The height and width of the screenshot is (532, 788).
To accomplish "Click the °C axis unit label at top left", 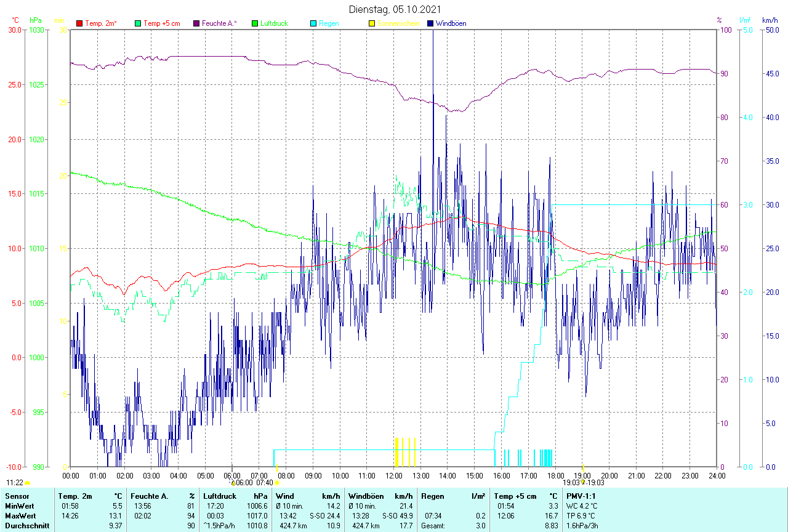I will tap(16, 20).
